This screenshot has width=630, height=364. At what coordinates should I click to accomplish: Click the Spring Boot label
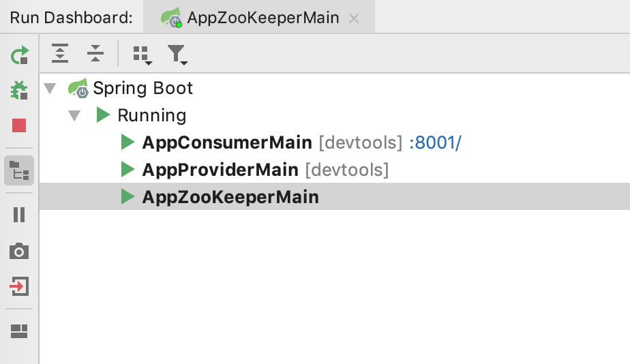(x=143, y=88)
